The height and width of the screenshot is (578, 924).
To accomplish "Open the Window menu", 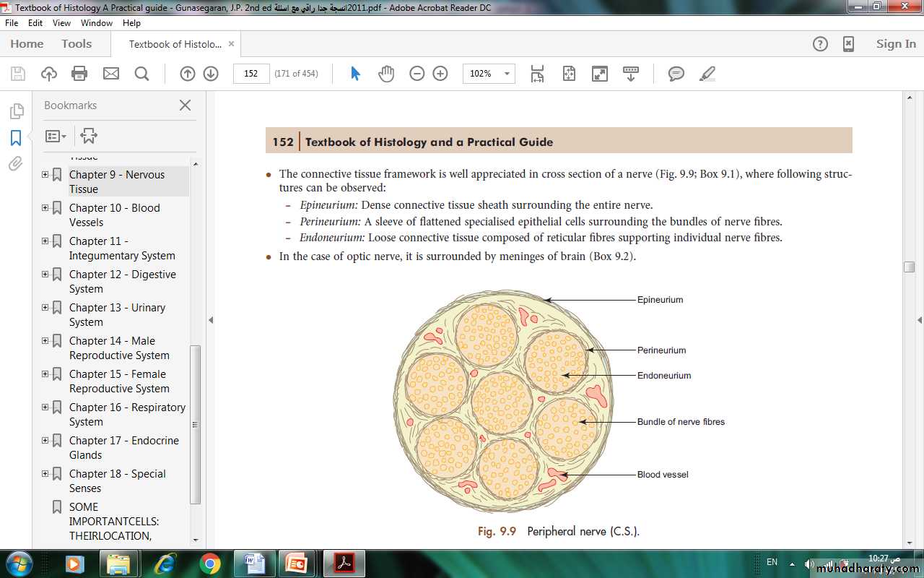I will 96,23.
